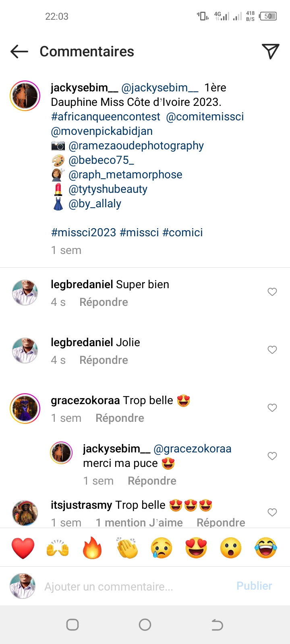Reply to gracezokoraa's comment via Répondre
This screenshot has width=290, height=644.
click(120, 418)
